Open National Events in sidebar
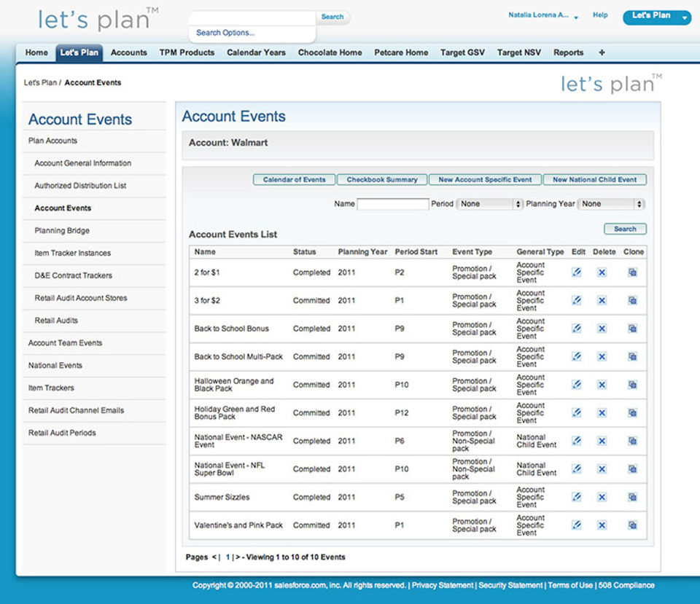The height and width of the screenshot is (604, 700). [55, 365]
